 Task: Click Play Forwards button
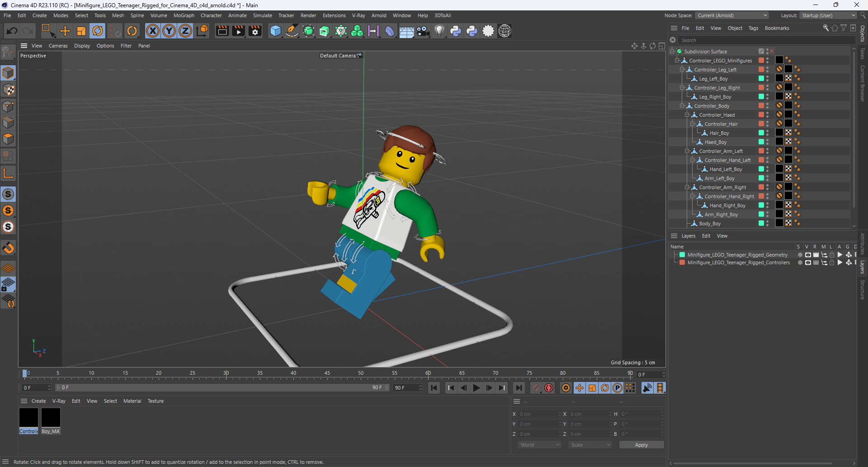pos(476,388)
